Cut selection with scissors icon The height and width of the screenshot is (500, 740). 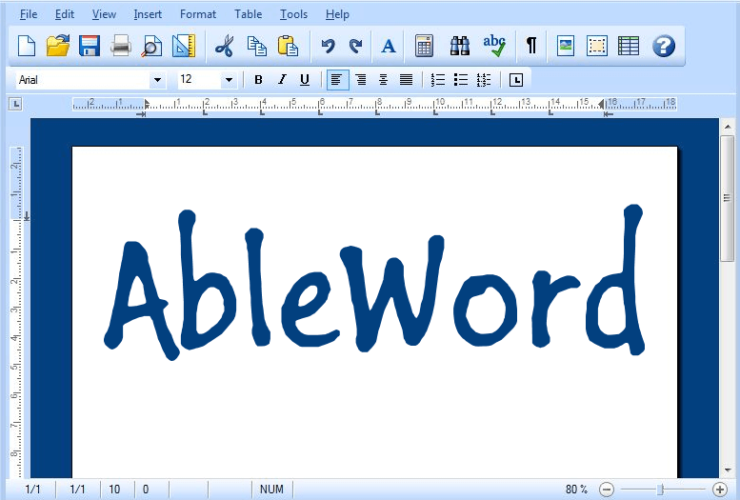[225, 46]
